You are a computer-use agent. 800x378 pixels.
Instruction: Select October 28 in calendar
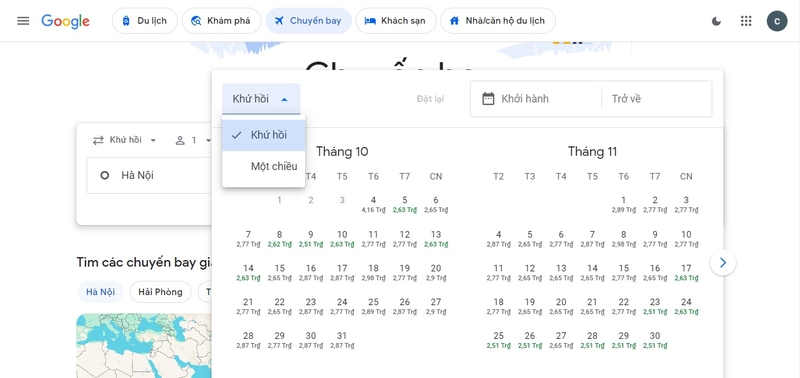(248, 340)
